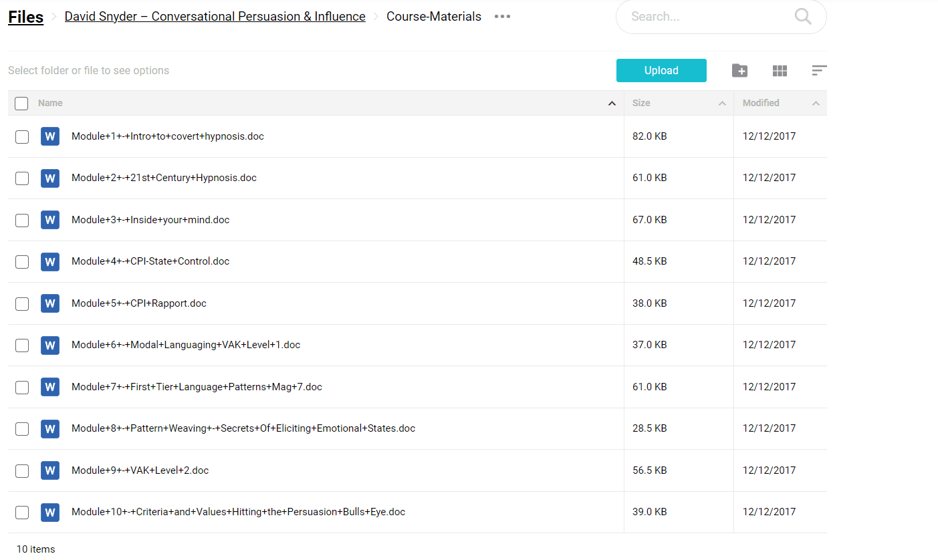Sort by Modified using the column arrow

coord(816,104)
